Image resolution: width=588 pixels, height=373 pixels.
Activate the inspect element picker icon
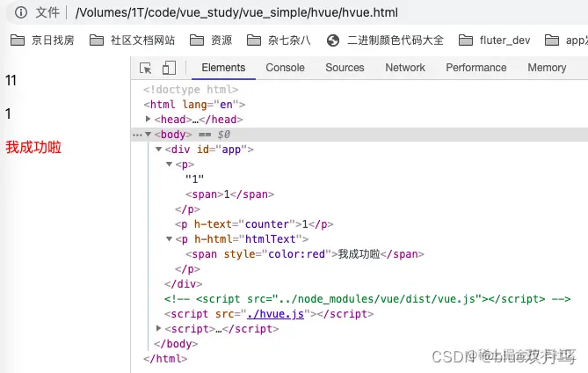click(146, 68)
